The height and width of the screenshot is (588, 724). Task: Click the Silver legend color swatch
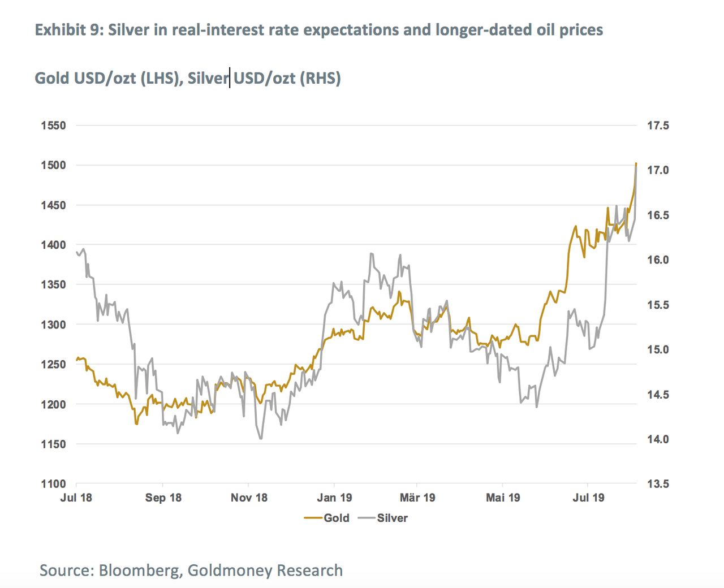click(367, 518)
